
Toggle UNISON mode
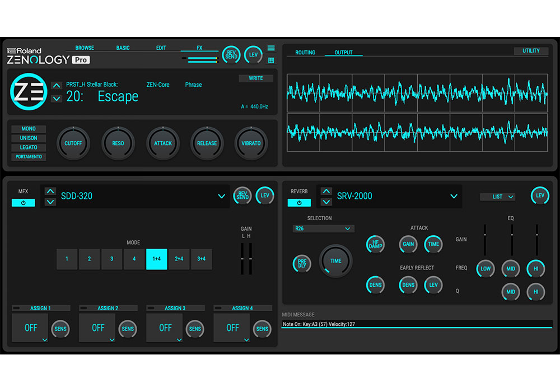29,138
